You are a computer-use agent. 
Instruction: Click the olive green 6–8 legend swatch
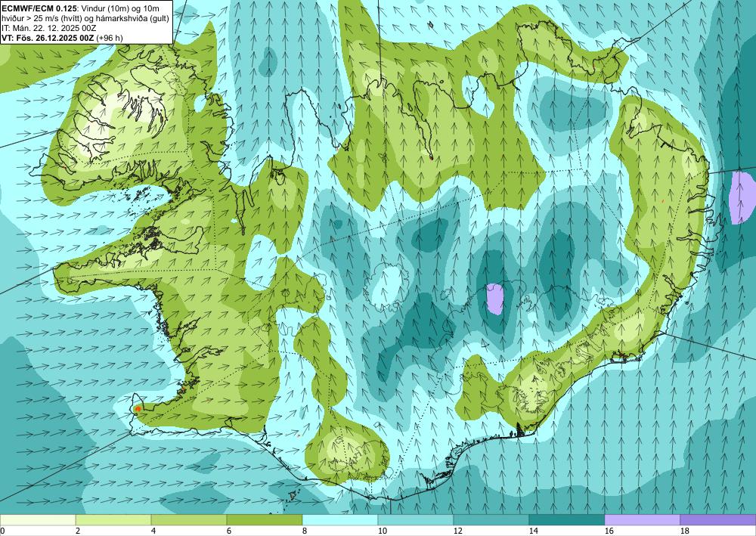264,520
